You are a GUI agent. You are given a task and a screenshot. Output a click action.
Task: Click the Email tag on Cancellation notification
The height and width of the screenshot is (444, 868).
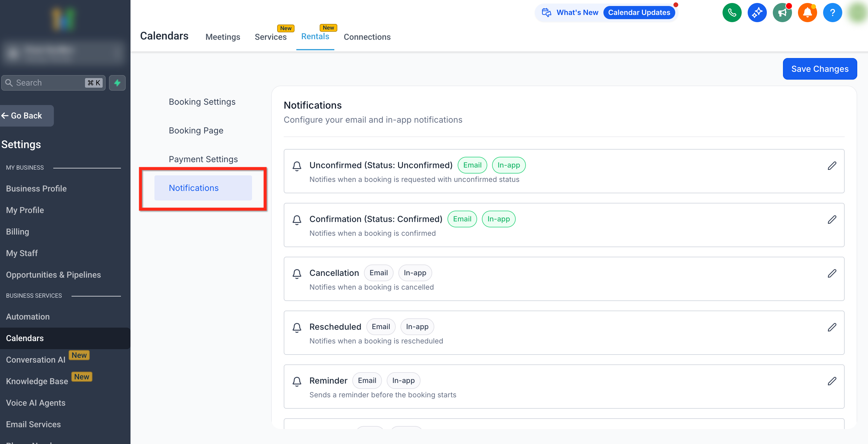378,273
